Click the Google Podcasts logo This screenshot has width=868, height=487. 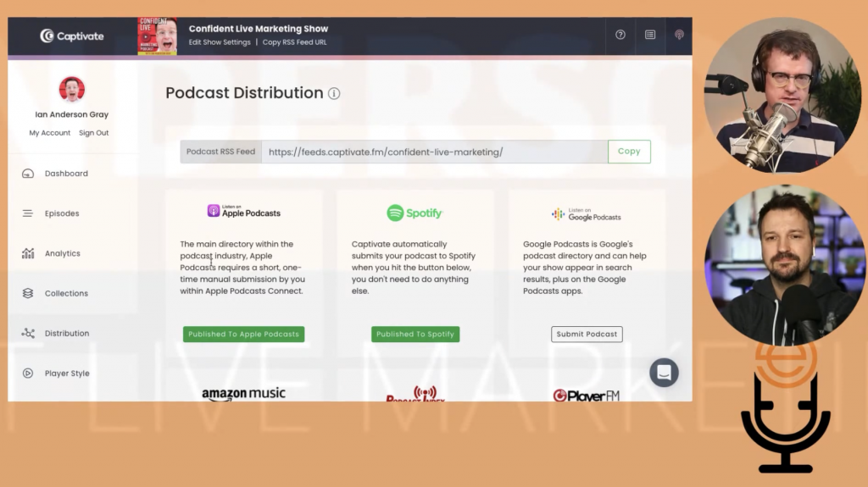pyautogui.click(x=587, y=214)
